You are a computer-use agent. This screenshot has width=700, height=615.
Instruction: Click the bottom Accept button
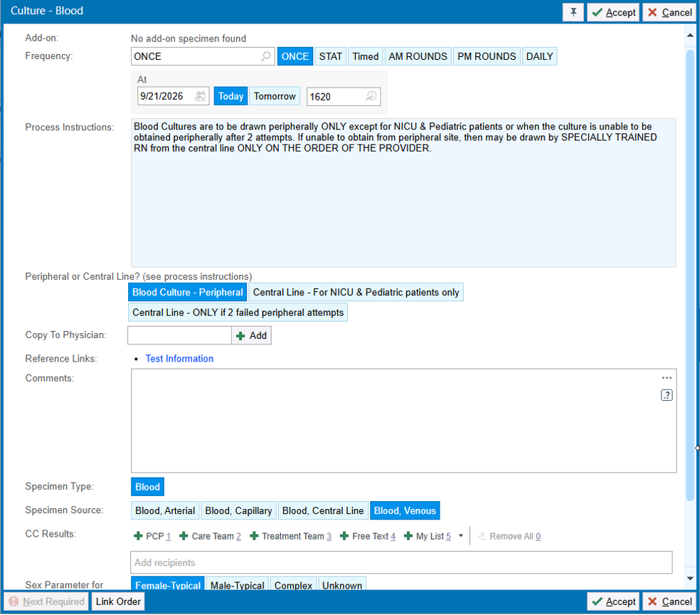[613, 602]
